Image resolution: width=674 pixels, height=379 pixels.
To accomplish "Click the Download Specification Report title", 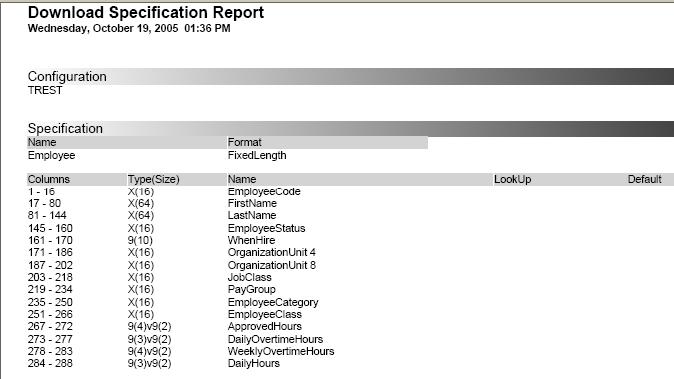I will [x=146, y=12].
